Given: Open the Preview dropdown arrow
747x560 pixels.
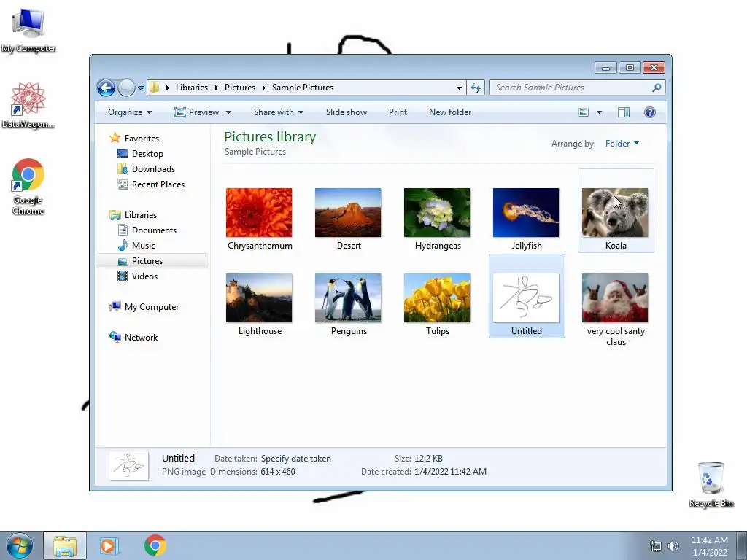Looking at the screenshot, I should click(x=228, y=112).
